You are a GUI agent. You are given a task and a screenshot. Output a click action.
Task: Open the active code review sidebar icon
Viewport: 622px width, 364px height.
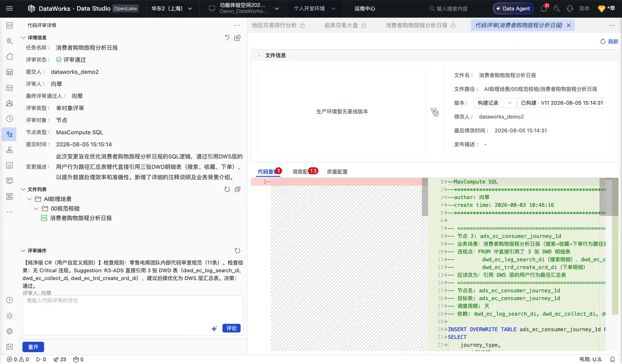9,134
